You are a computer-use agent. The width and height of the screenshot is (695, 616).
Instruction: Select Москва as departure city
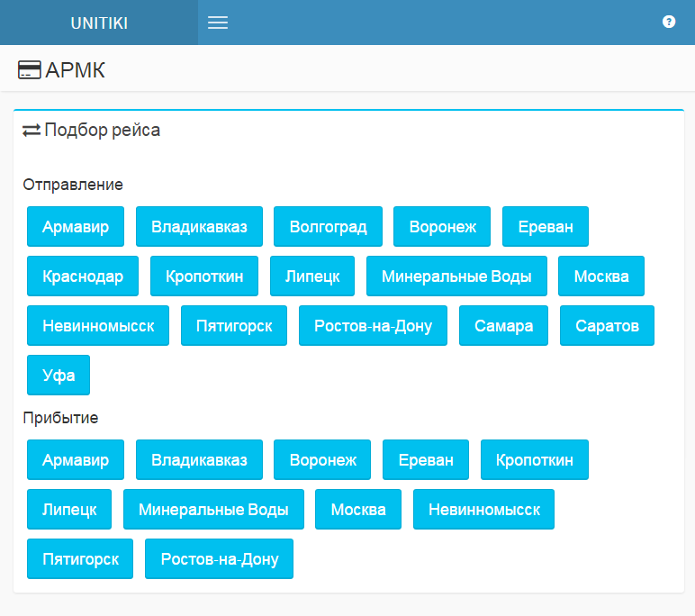(601, 276)
